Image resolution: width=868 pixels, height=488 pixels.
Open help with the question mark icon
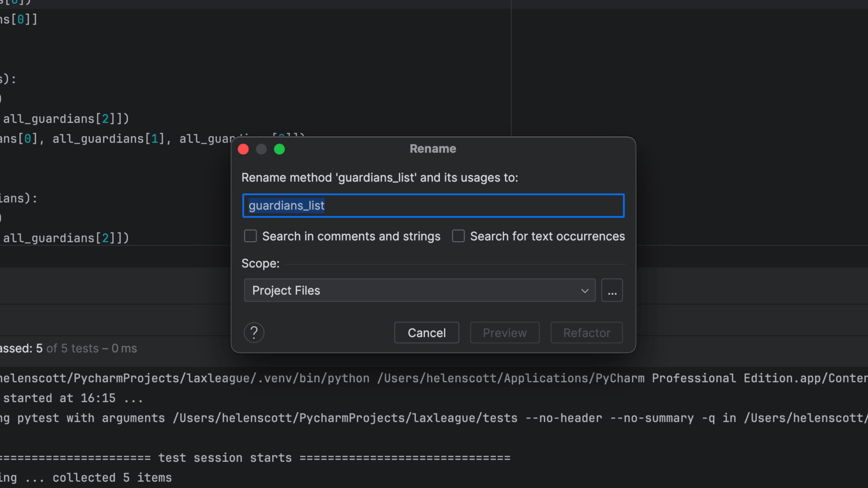coord(254,333)
